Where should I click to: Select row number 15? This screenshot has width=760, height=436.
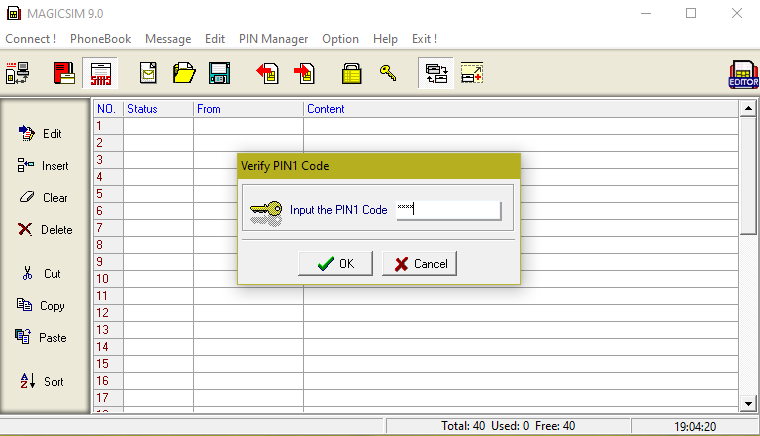(x=108, y=364)
